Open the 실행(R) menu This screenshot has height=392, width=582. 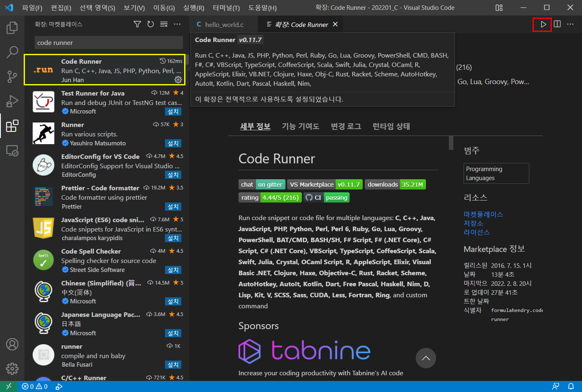(x=194, y=8)
